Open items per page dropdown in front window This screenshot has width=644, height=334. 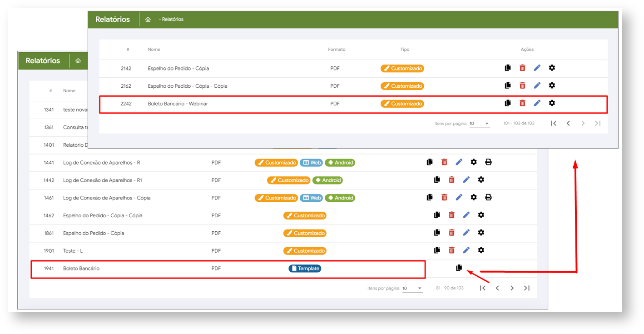[x=480, y=124]
